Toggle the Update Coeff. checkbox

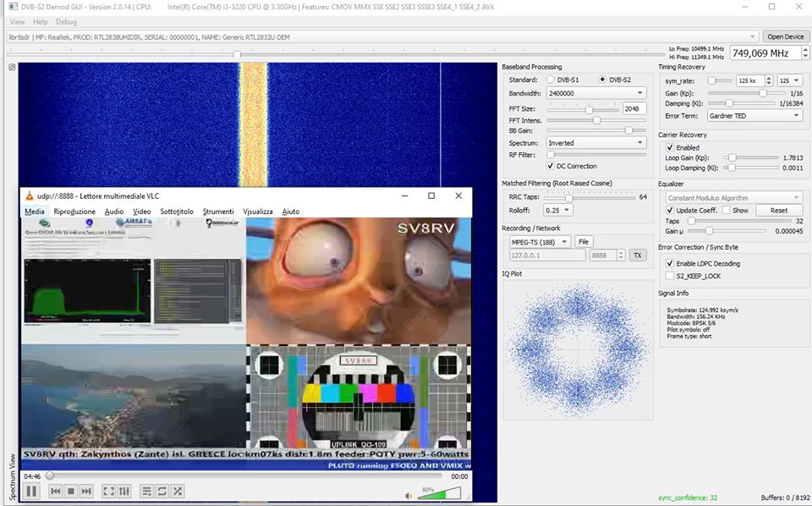tap(670, 211)
